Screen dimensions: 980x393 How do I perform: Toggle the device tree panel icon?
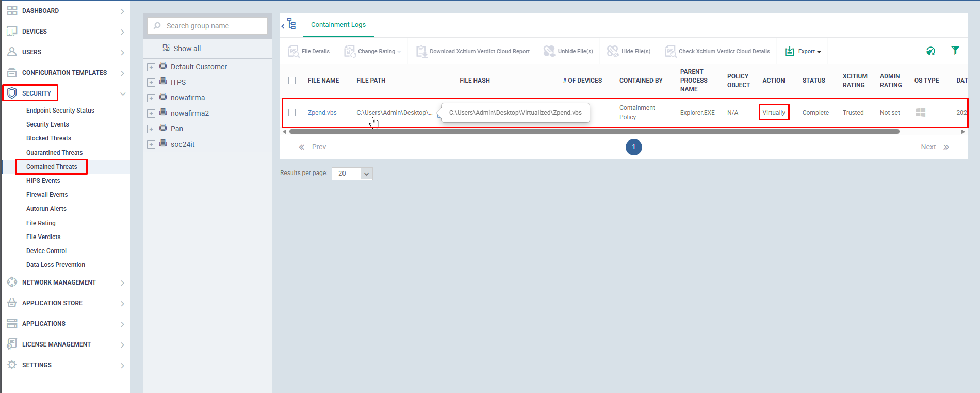[290, 24]
